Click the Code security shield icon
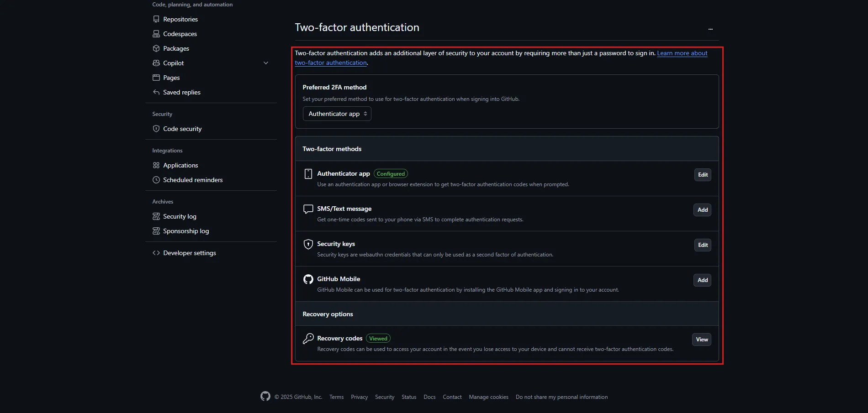Screen dimensions: 868x413 pos(156,129)
